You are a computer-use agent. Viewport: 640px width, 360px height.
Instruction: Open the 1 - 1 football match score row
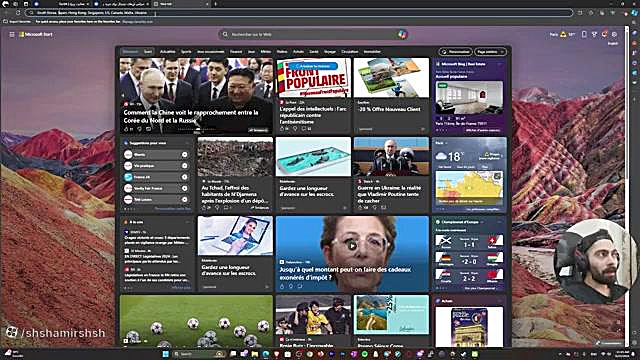point(469,242)
